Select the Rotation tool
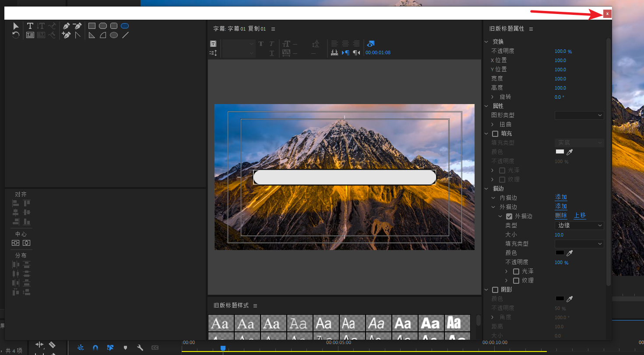The height and width of the screenshot is (355, 644). click(x=16, y=35)
